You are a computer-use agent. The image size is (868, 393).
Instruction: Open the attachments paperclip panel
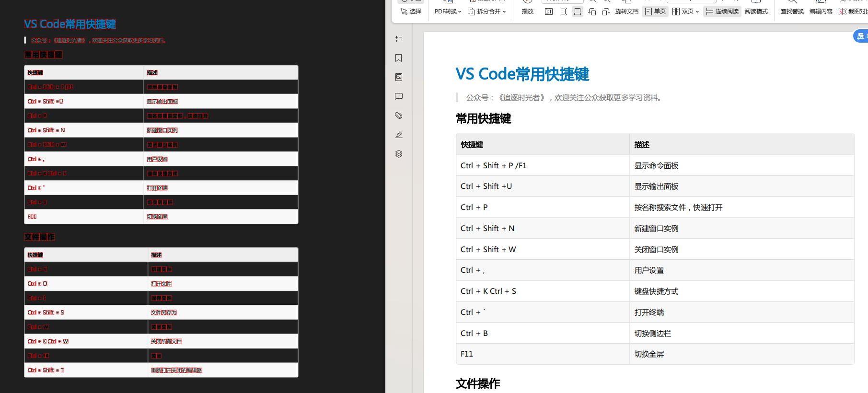tap(398, 116)
